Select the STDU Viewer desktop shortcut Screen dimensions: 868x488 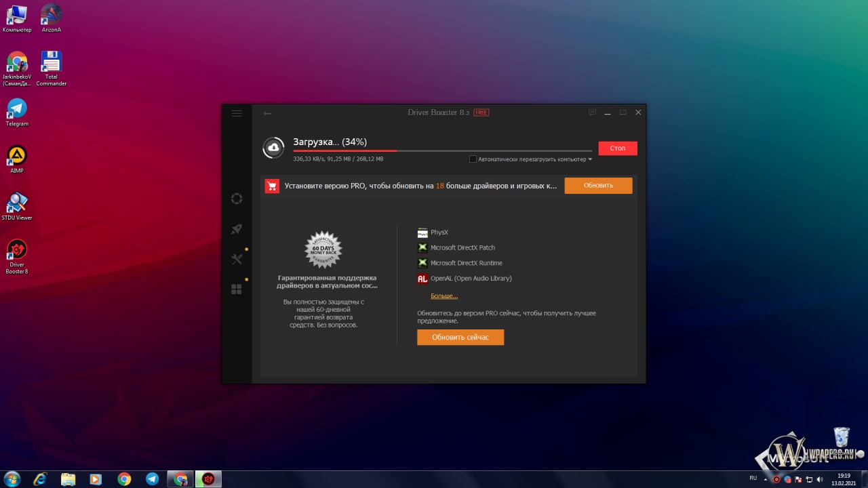click(x=17, y=207)
